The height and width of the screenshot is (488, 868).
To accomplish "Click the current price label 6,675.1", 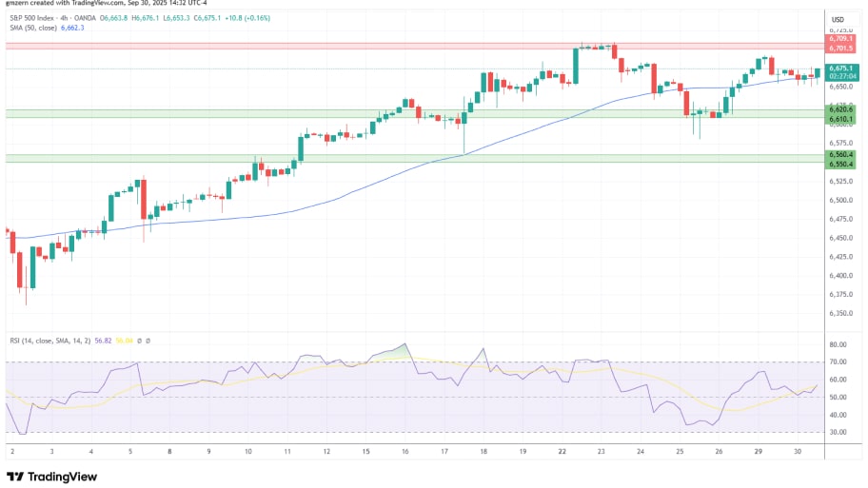I will 839,68.
